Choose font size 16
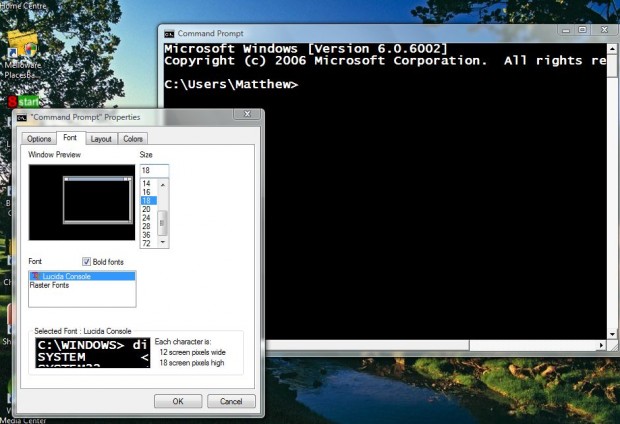This screenshot has width=620, height=424. pos(147,192)
